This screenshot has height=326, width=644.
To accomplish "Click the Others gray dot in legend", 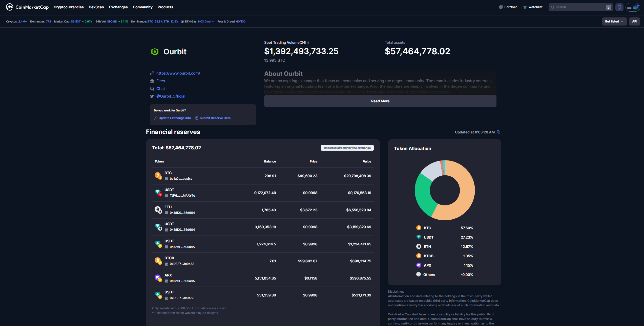I will (x=419, y=274).
